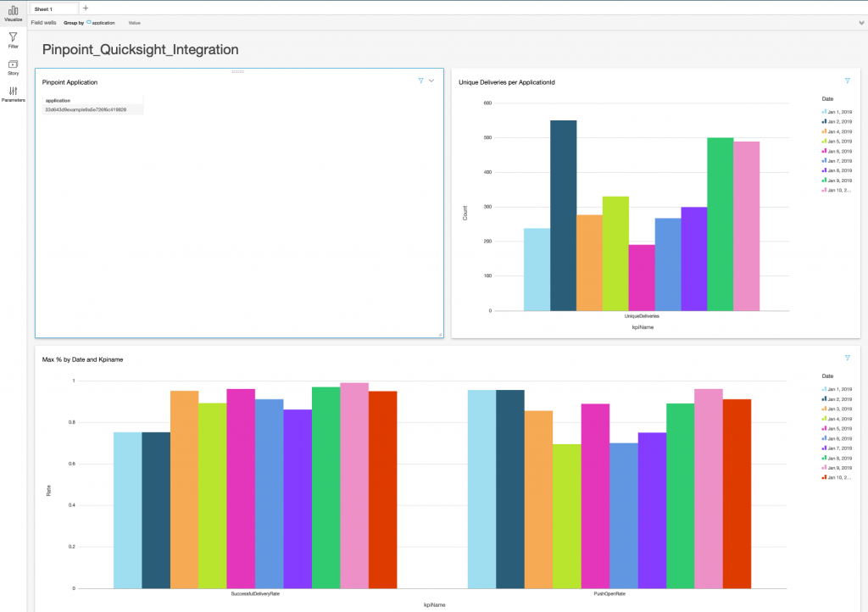Click filter icon on Pinpoint Application visual
This screenshot has height=612, width=868.
420,81
